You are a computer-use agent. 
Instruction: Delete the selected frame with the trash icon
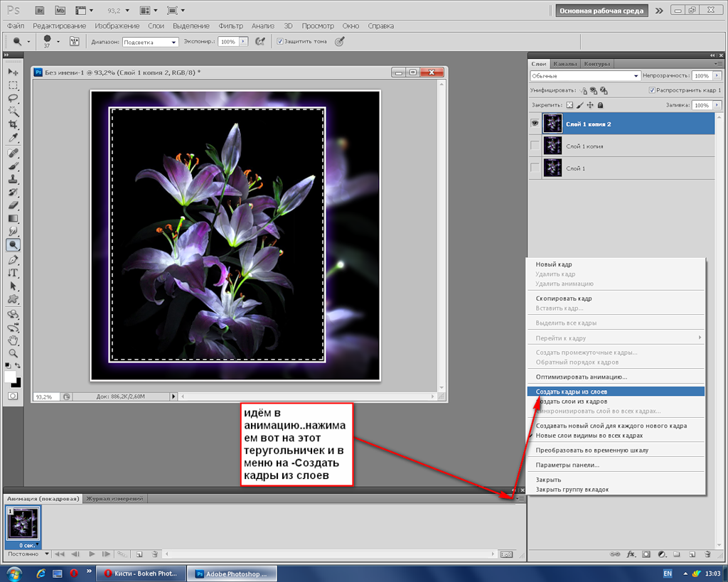click(x=154, y=554)
